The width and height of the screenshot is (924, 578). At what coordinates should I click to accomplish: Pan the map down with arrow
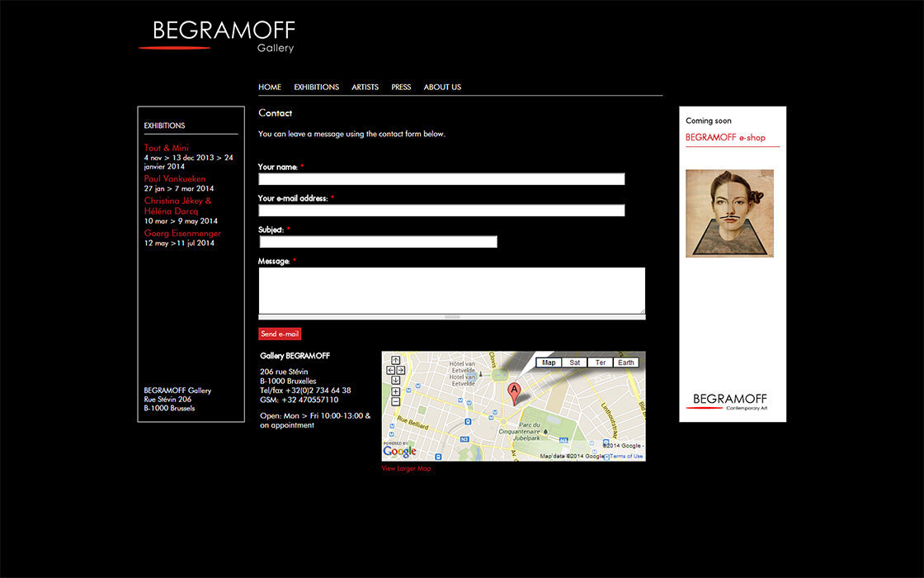(x=395, y=380)
